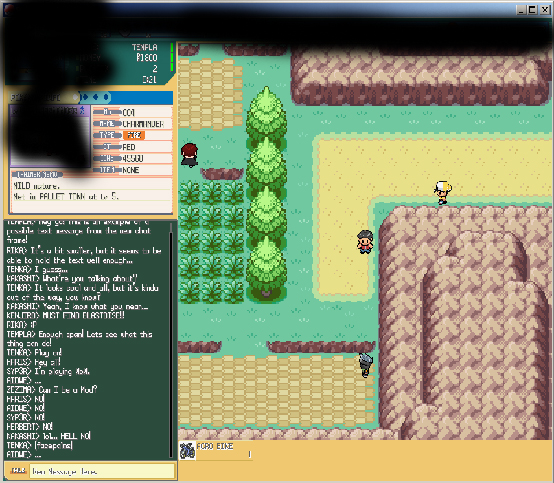Click the grey page dot beside the info title
The image size is (554, 483).
point(75,97)
